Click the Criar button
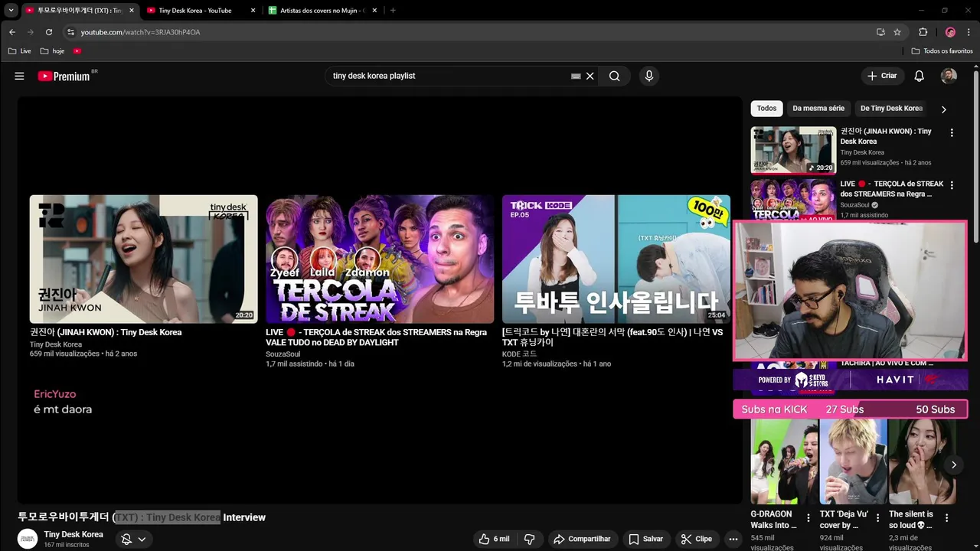This screenshot has height=551, width=980. point(881,76)
